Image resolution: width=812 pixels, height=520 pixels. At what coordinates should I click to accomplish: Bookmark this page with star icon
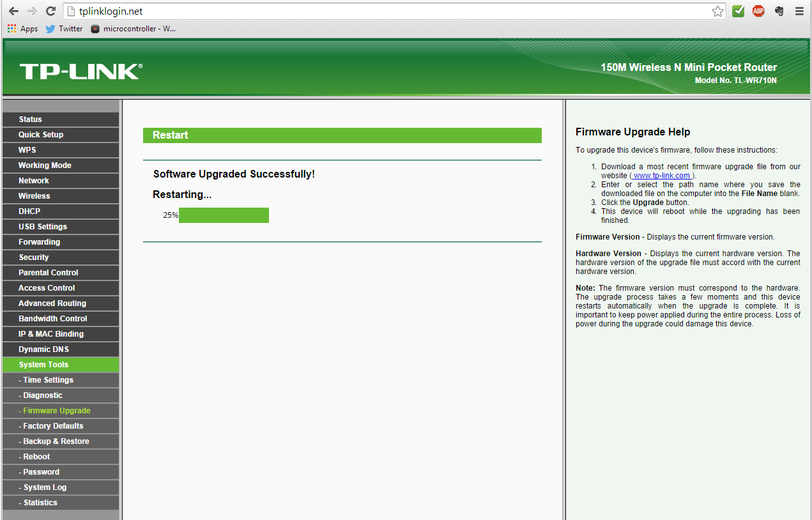tap(717, 11)
